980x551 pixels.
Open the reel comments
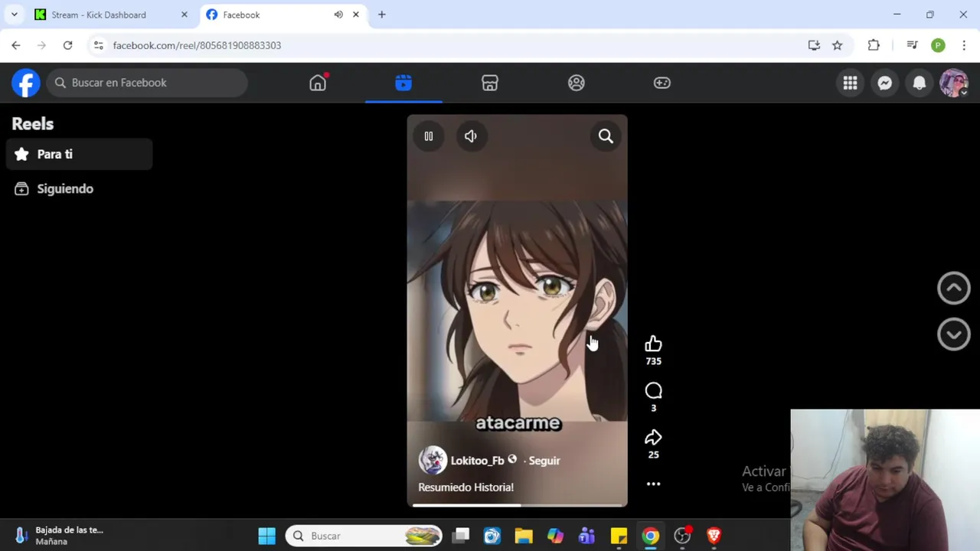pos(653,391)
